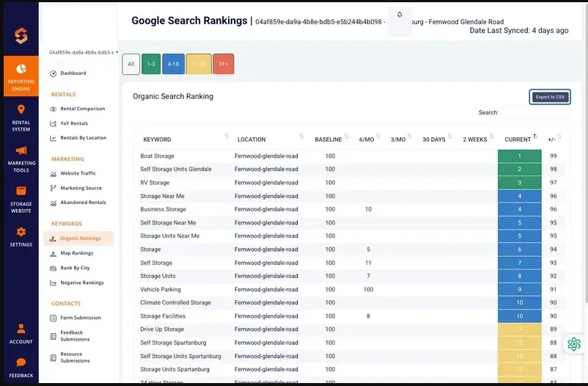Open the Account section
This screenshot has width=588, height=386.
coord(21,334)
